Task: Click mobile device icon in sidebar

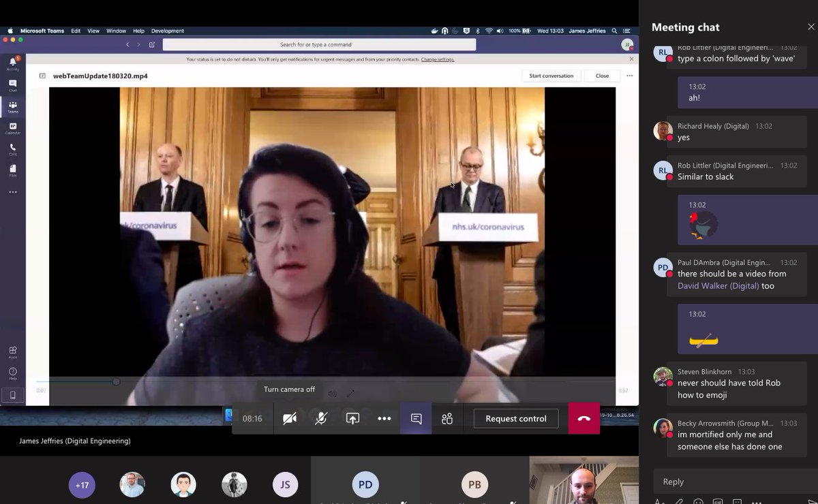Action: [x=12, y=395]
